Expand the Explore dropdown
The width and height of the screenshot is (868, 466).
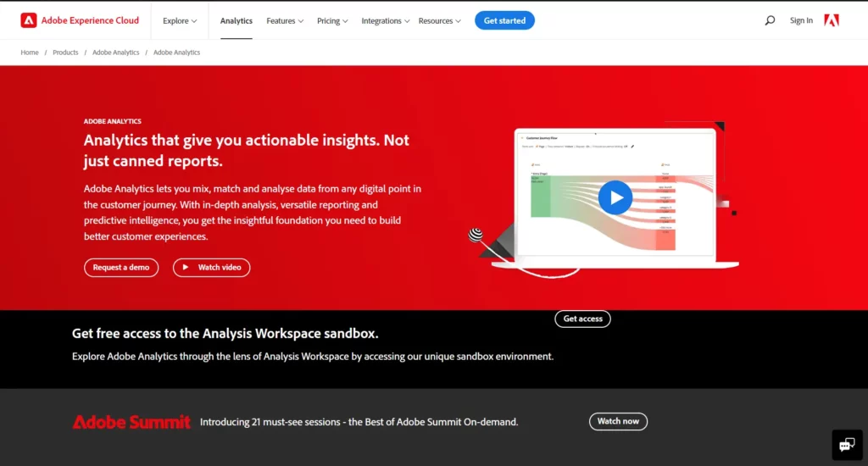point(180,20)
